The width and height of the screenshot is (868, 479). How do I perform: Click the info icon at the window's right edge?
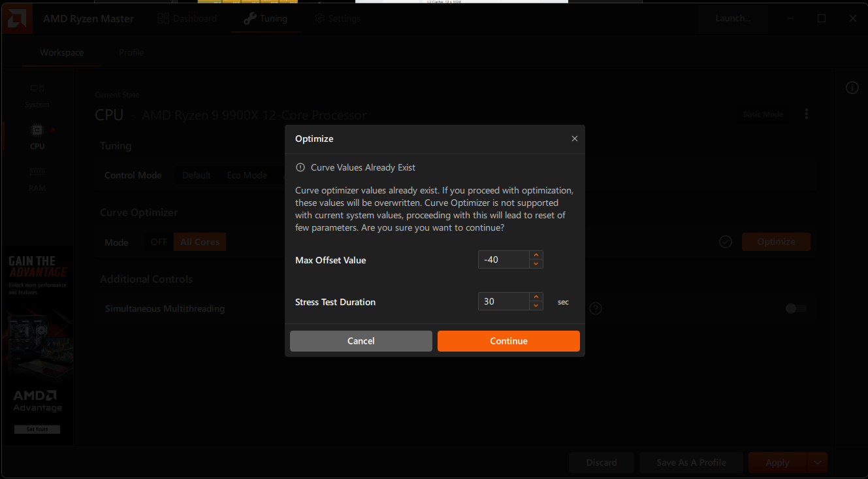pyautogui.click(x=852, y=88)
